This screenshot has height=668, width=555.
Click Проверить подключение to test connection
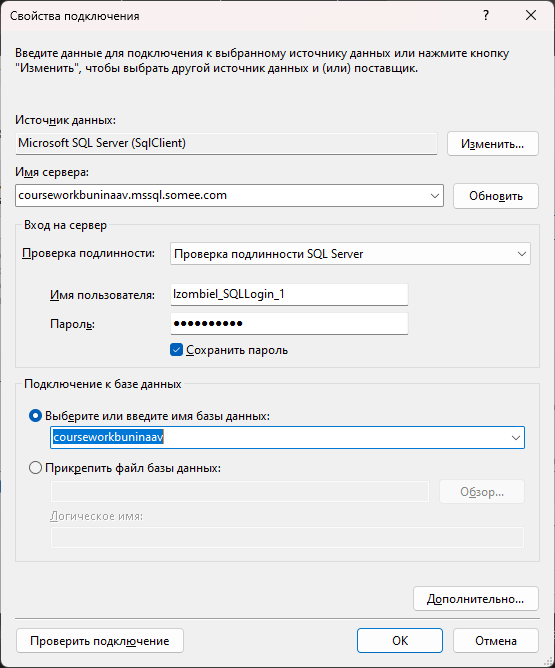100,641
